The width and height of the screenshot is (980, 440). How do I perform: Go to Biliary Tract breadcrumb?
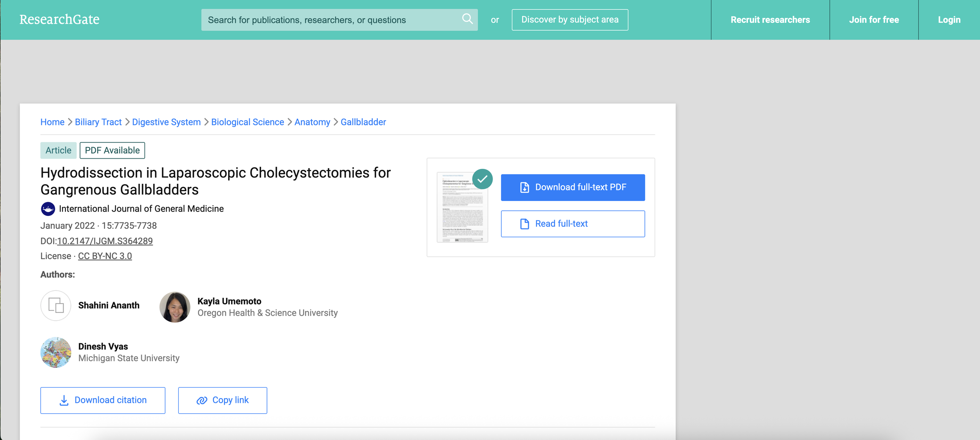[98, 122]
